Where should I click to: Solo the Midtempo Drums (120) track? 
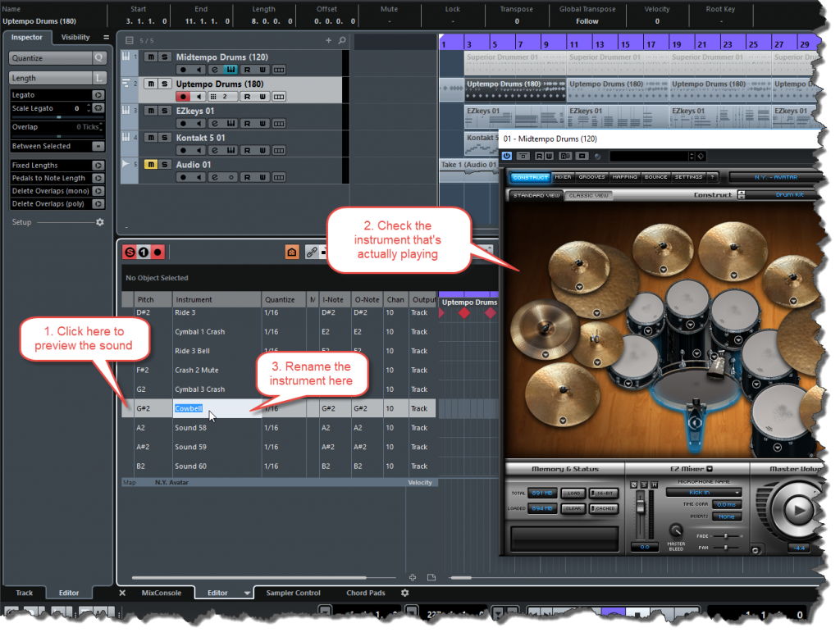(x=164, y=57)
